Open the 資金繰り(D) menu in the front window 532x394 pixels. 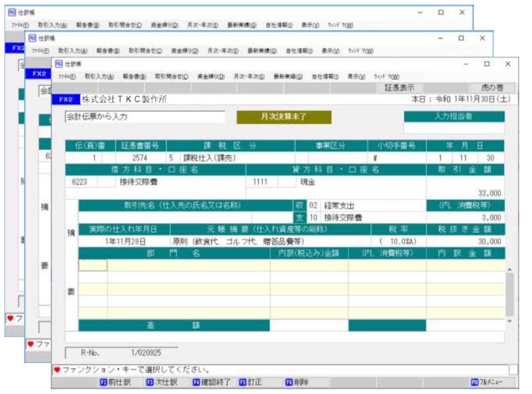coord(211,77)
